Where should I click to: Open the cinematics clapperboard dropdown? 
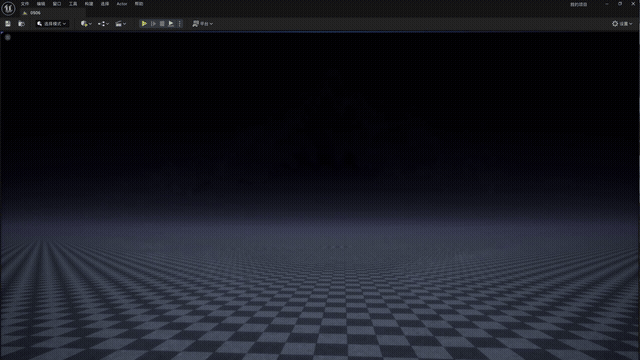[120, 24]
